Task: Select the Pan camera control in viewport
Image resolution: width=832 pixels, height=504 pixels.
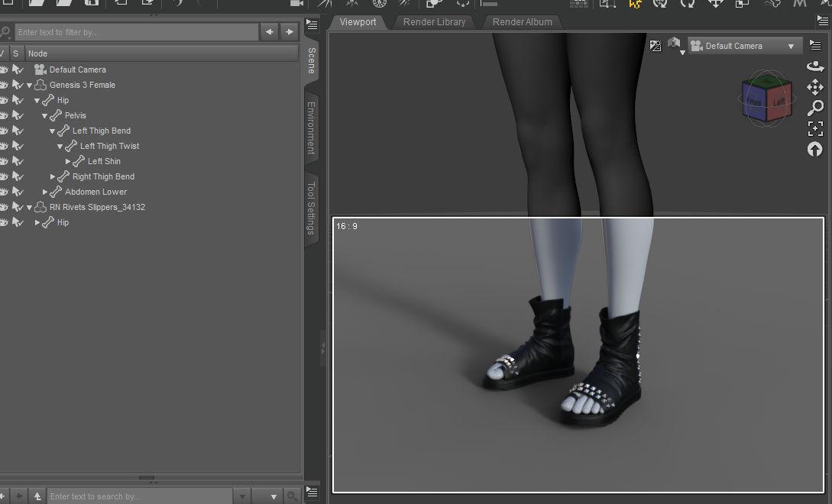Action: point(815,87)
